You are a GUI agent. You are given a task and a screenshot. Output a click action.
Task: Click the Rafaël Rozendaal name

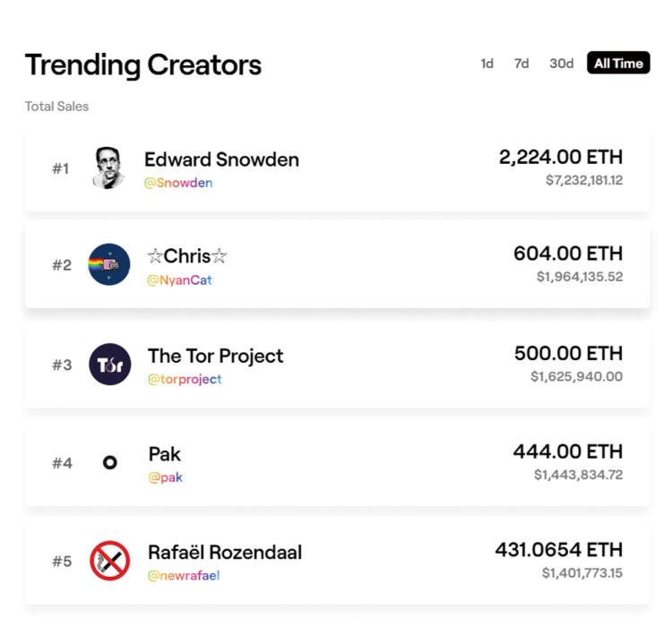225,552
